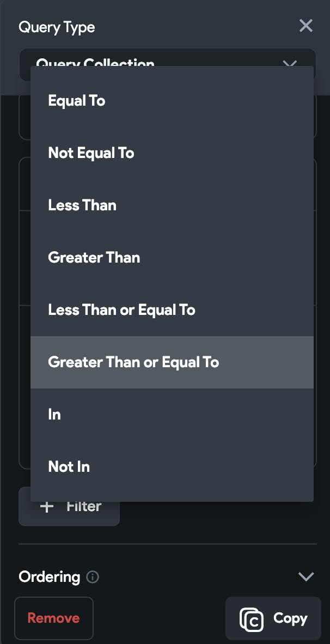This screenshot has width=330, height=644.
Task: Pick the In operator option
Action: [54, 415]
